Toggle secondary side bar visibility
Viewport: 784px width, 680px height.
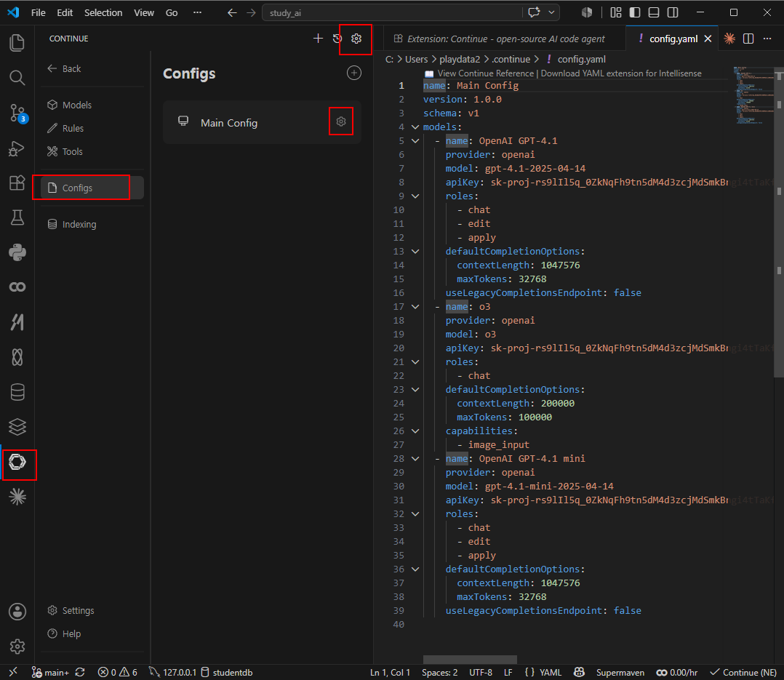click(673, 12)
